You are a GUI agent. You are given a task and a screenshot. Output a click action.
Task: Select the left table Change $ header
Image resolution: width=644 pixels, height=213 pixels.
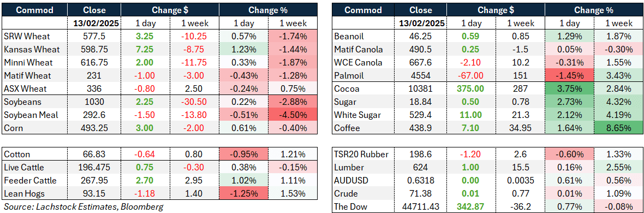pos(170,10)
